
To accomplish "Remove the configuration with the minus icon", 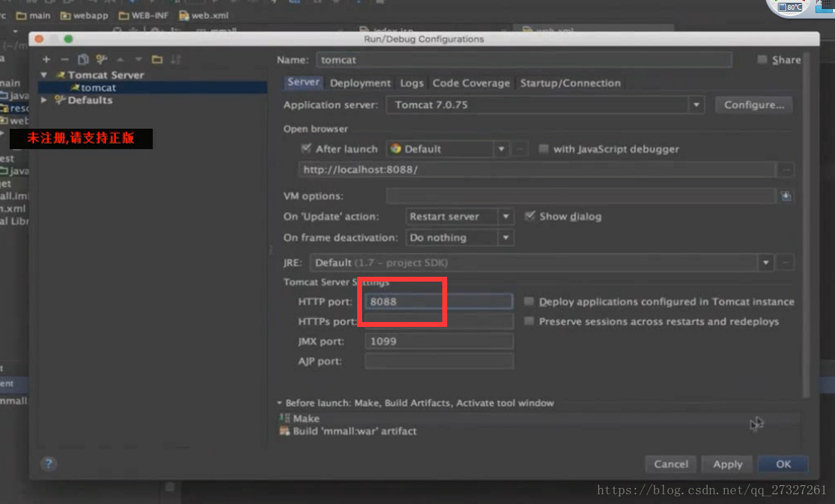I will click(x=64, y=60).
